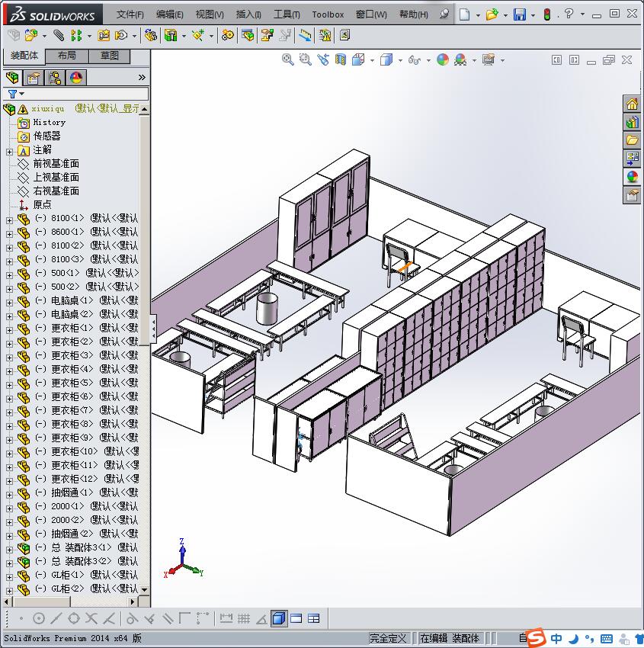The height and width of the screenshot is (648, 644).
Task: Open Appearances task pane color ball icon
Action: (x=632, y=176)
